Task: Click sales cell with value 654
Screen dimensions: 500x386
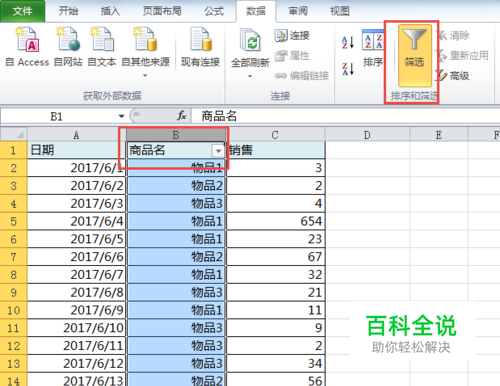Action: (275, 221)
